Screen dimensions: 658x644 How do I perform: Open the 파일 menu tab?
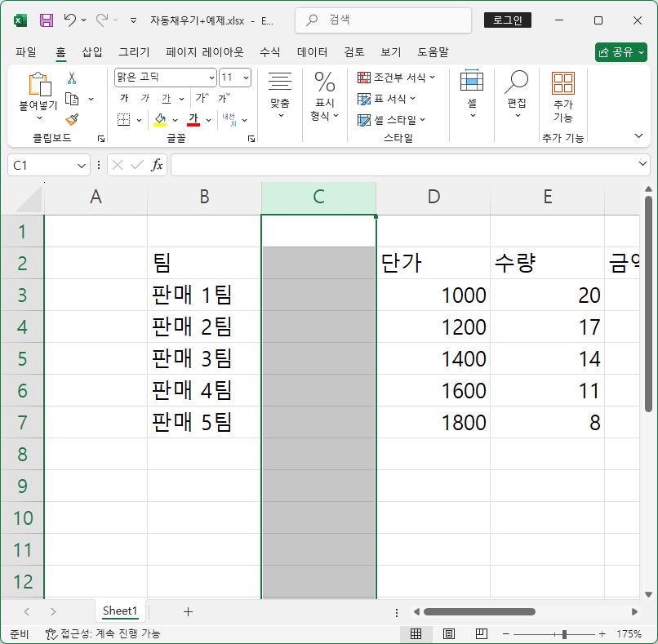(26, 52)
